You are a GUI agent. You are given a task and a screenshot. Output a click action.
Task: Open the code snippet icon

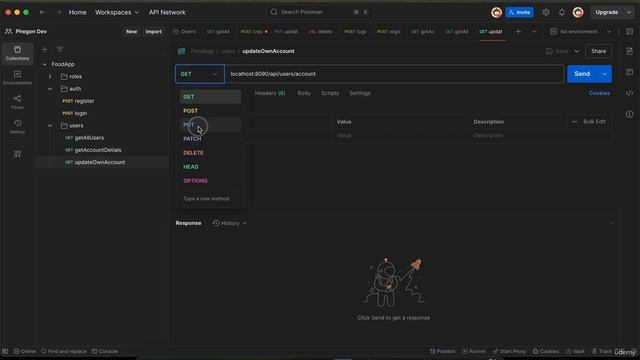click(629, 93)
